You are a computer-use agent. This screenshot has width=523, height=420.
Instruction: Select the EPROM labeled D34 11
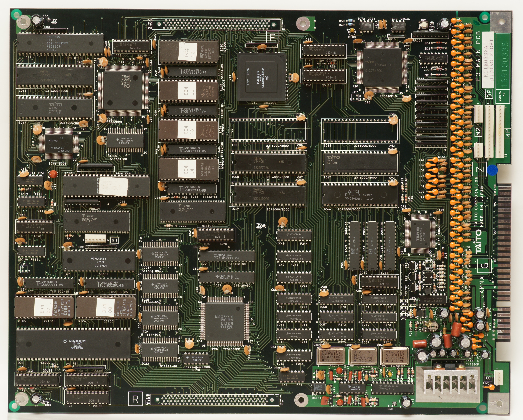(x=189, y=92)
